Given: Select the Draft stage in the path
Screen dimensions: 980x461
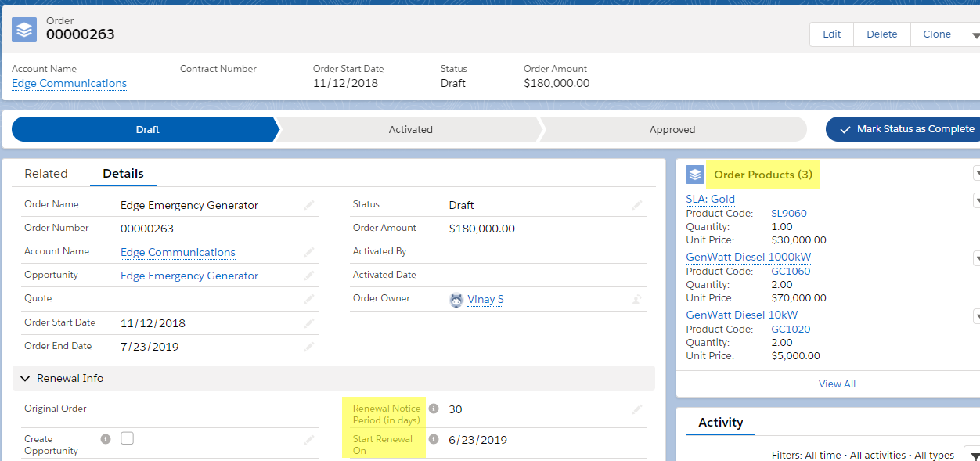Looking at the screenshot, I should [x=146, y=129].
